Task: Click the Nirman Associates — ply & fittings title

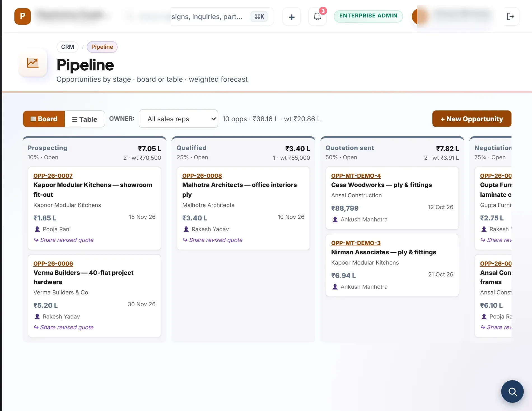Action: pyautogui.click(x=384, y=252)
